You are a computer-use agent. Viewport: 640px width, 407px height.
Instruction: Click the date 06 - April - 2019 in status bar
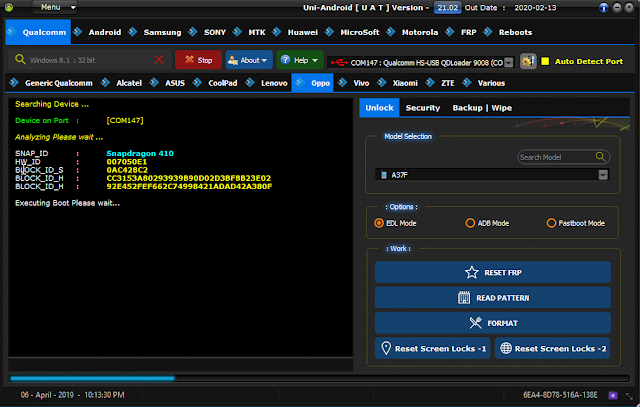[47, 395]
